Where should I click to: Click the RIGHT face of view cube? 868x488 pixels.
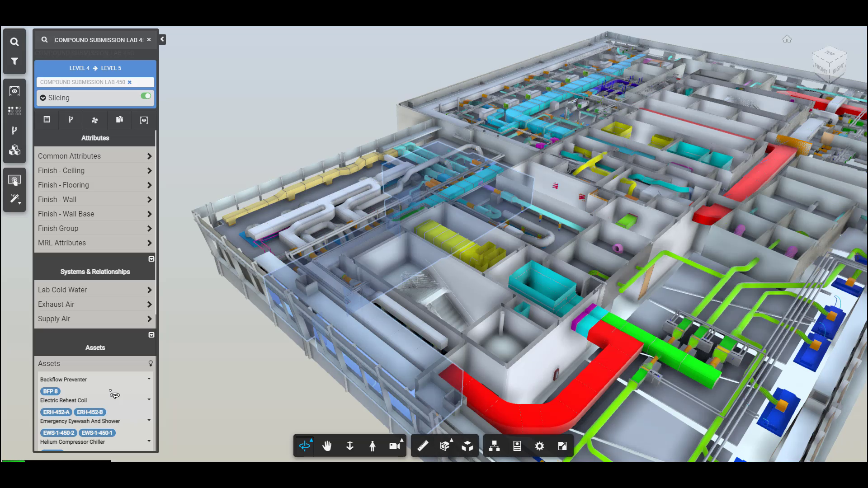coord(838,69)
